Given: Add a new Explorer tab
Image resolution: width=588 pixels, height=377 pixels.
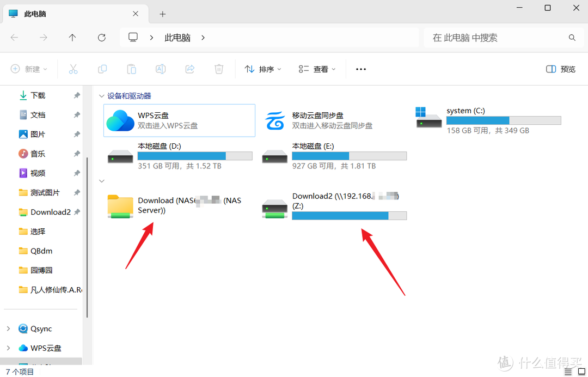Looking at the screenshot, I should 162,14.
